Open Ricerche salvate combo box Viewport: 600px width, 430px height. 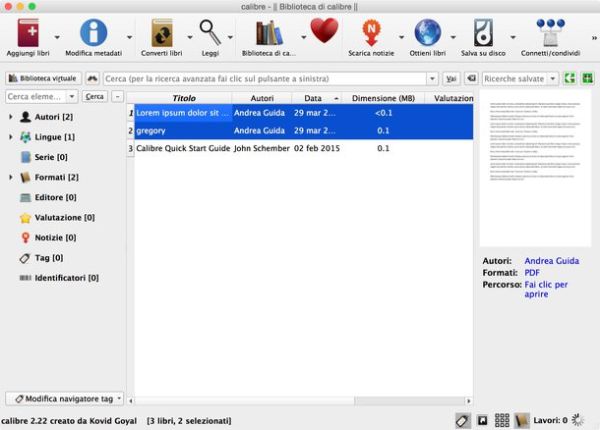520,79
